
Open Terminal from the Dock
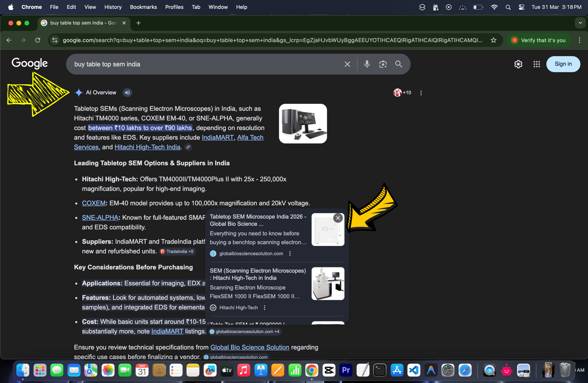380,370
